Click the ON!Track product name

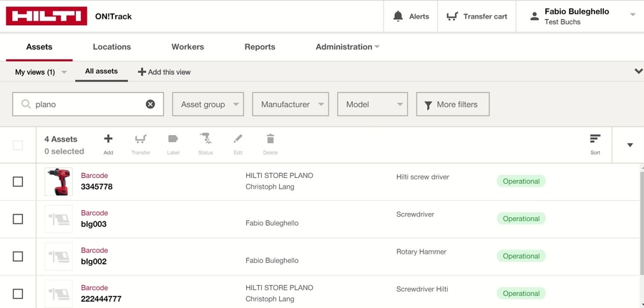tap(113, 17)
